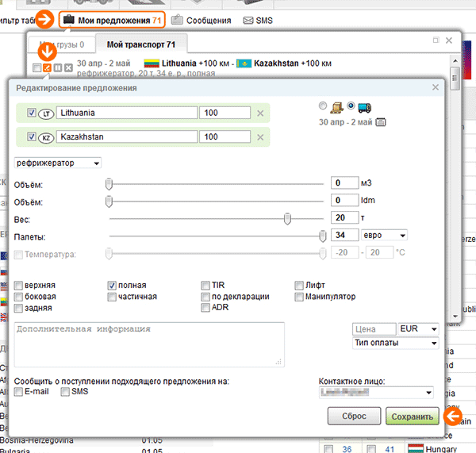The height and width of the screenshot is (453, 476).
Task: Uncheck the полная loading checkbox
Action: coord(112,285)
